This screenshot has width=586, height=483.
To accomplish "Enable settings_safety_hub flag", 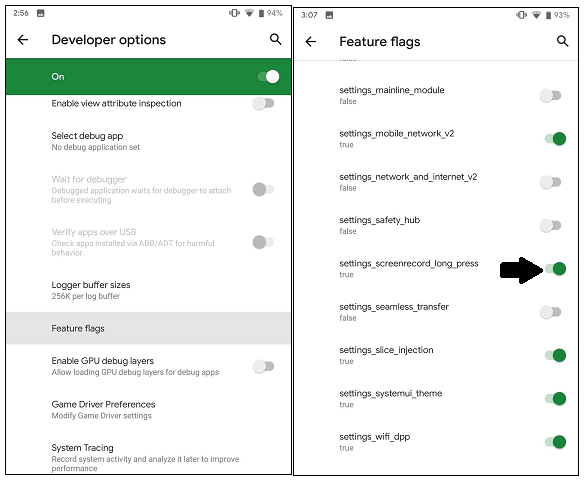I will [x=550, y=225].
